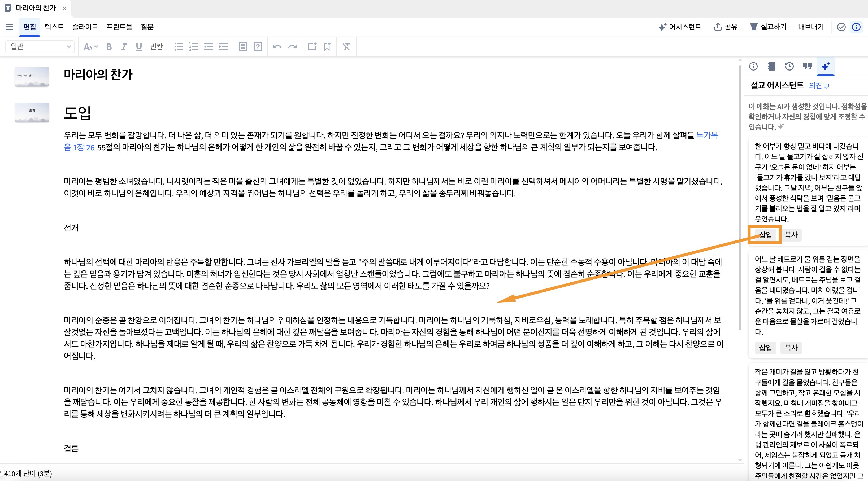The image size is (868, 481).
Task: Switch to the 슬라이드 tab
Action: 85,27
